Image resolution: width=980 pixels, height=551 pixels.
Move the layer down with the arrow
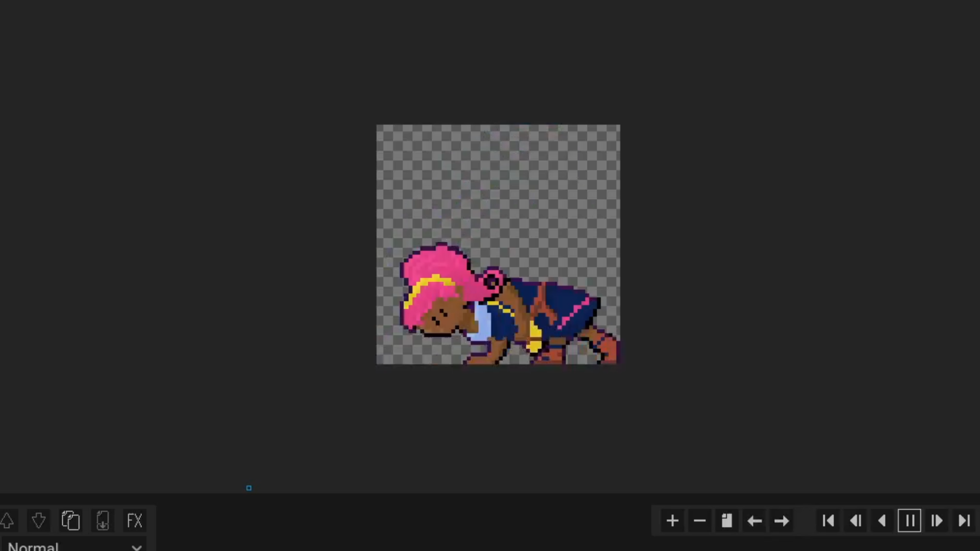click(x=39, y=521)
